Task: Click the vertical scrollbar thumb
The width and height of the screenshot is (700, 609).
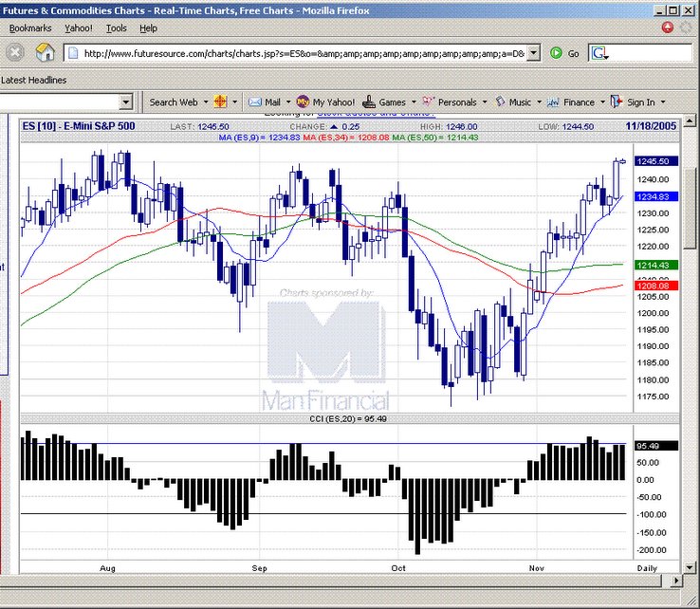Action: click(690, 208)
